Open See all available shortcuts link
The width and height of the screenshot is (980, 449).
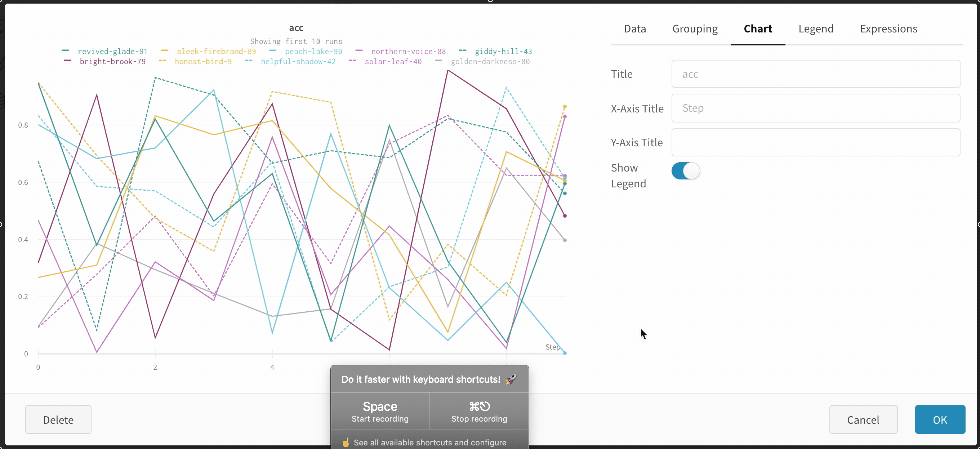point(429,442)
